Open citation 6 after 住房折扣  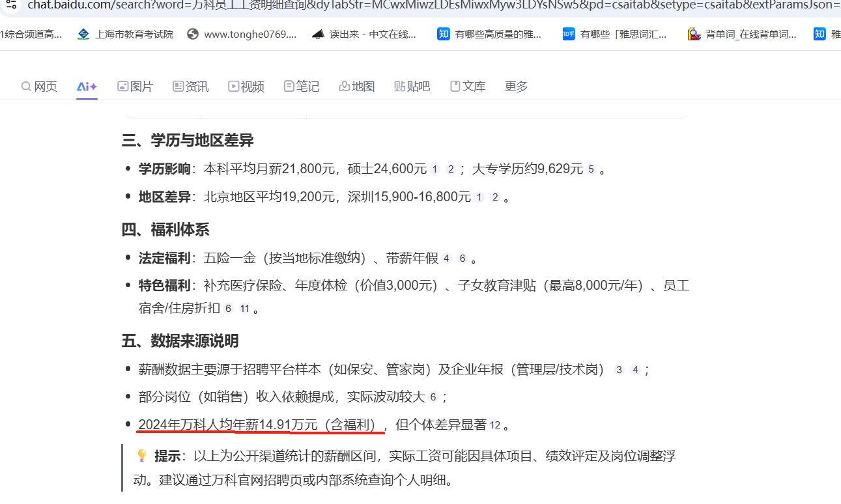pos(228,309)
